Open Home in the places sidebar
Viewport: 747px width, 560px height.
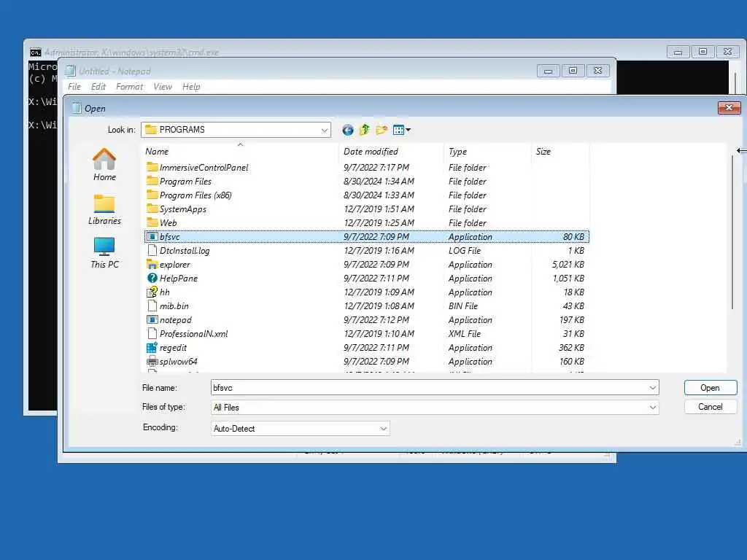(x=104, y=165)
